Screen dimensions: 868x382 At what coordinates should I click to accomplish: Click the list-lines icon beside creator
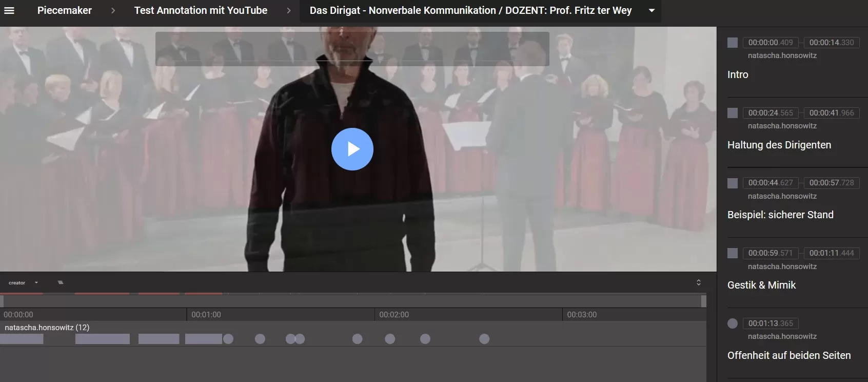click(x=61, y=282)
